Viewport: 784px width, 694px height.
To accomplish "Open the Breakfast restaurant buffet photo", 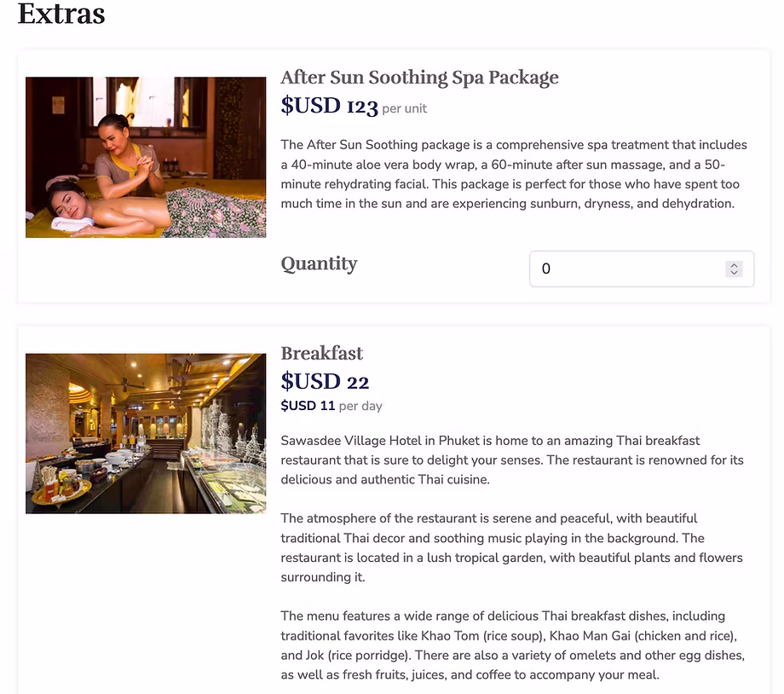I will click(x=146, y=433).
